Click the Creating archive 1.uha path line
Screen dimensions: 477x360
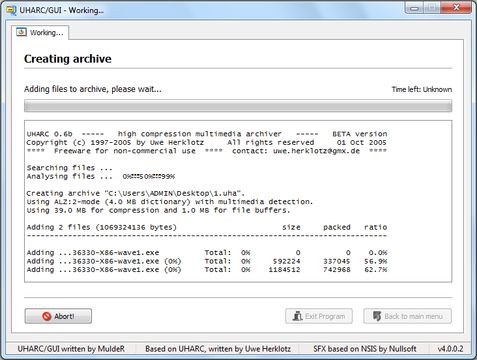pyautogui.click(x=136, y=193)
